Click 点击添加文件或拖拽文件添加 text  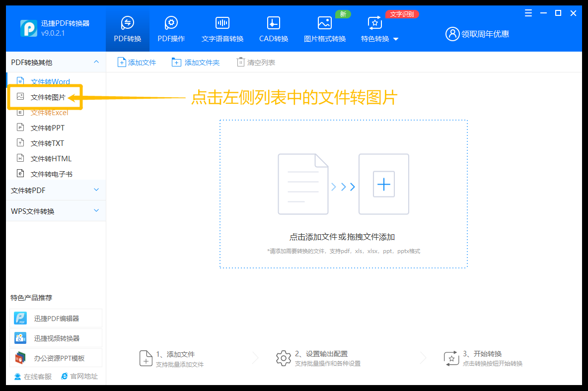[342, 237]
